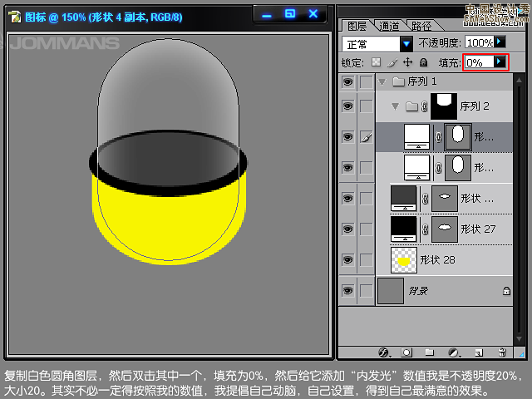Switch to the 路径 paths tab

coord(417,26)
